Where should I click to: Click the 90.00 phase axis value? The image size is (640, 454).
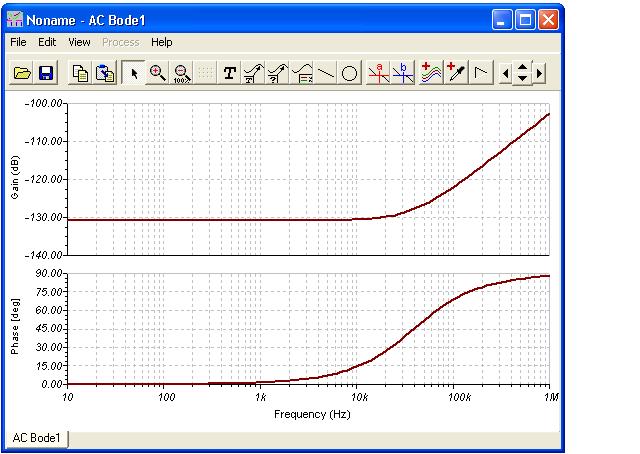(x=49, y=273)
